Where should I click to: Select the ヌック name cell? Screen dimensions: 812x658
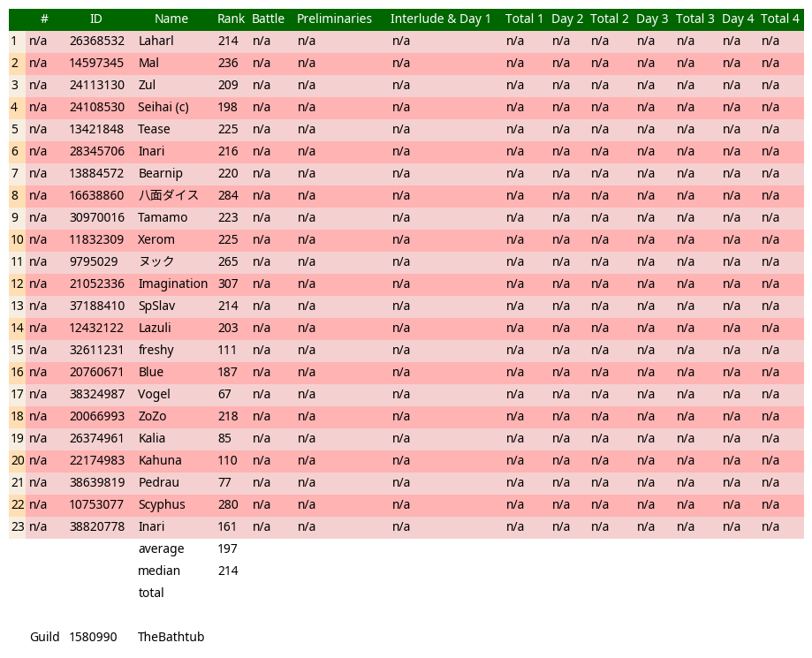point(156,262)
